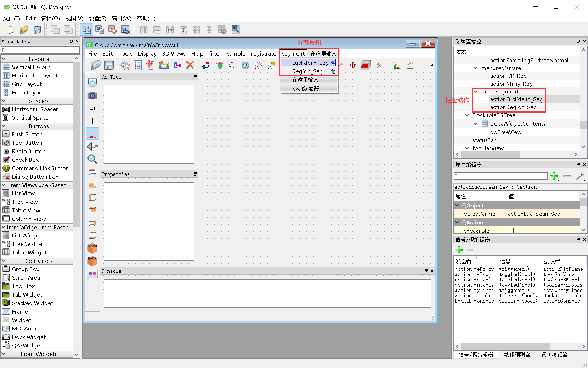Switch to the 动作编辑器 tab
Image resolution: width=588 pixels, height=368 pixels.
[517, 354]
